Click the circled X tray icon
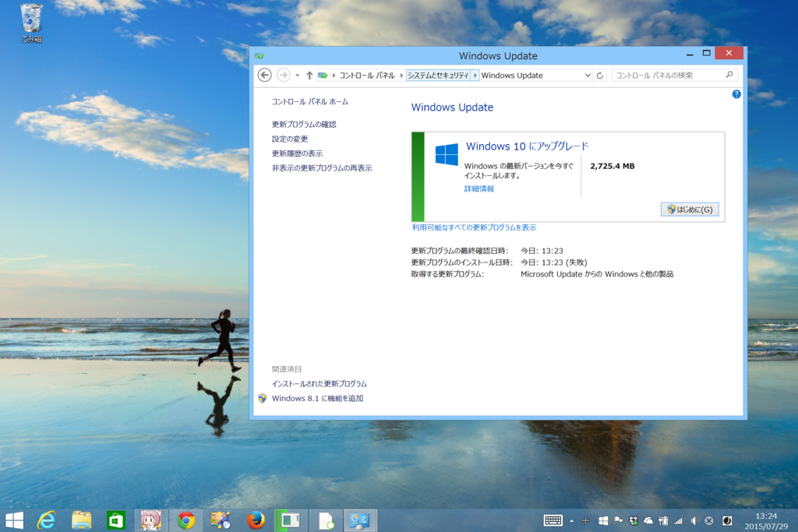This screenshot has height=532, width=798. 708,520
